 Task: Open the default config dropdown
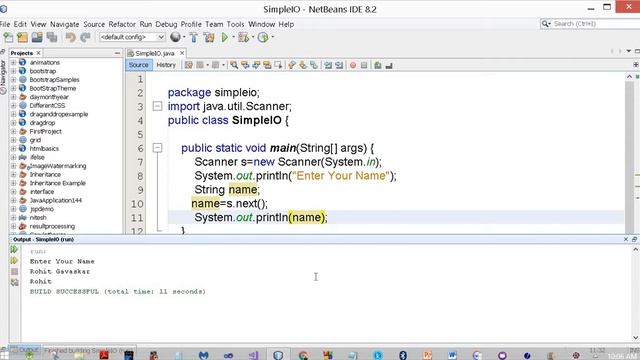tap(132, 37)
